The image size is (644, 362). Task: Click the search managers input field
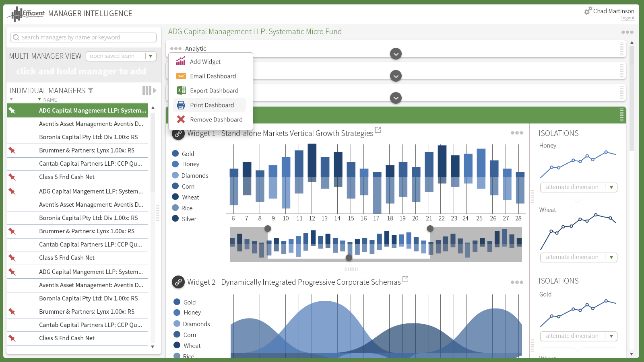pos(83,37)
